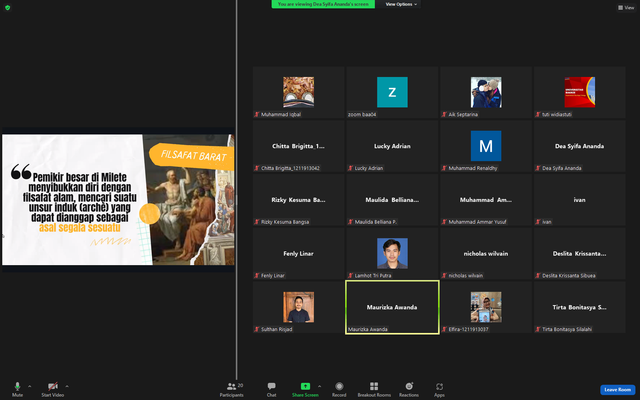This screenshot has width=640, height=400.
Task: Click the shared Filsafat Barat slide
Action: pos(118,200)
